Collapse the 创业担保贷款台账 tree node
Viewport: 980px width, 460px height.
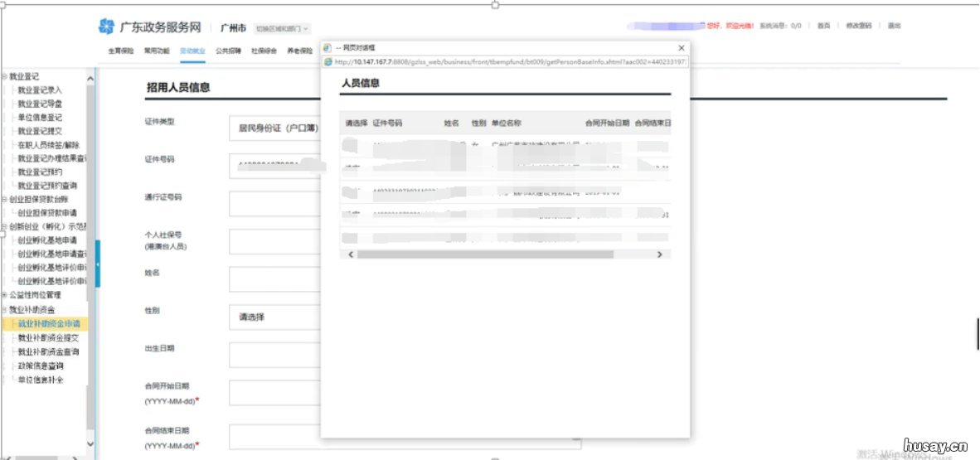pyautogui.click(x=4, y=200)
